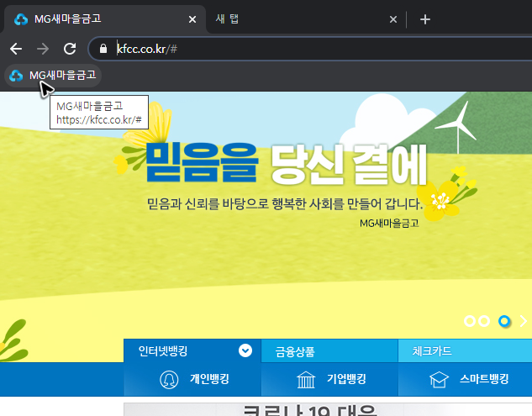
Task: Open the MG새마을금고 bookmark
Action: coord(53,76)
